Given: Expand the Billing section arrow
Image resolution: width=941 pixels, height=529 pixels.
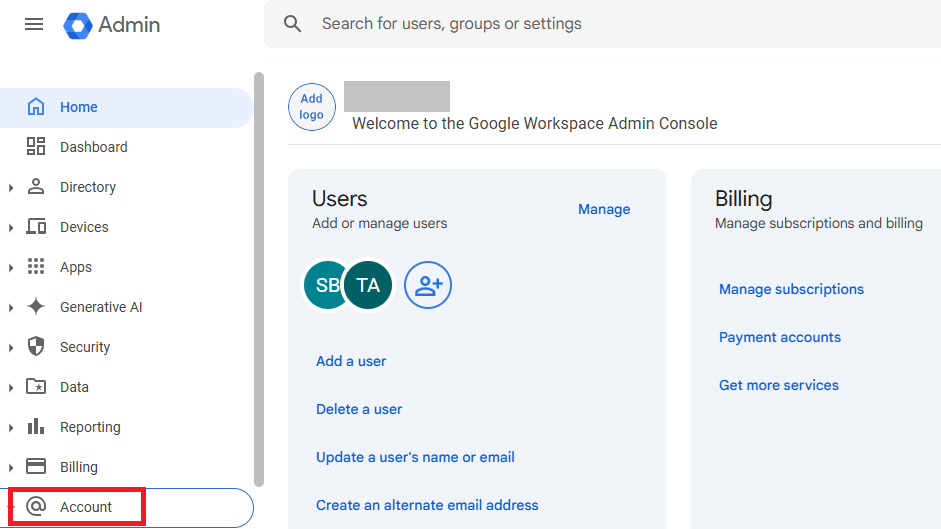Looking at the screenshot, I should [11, 468].
